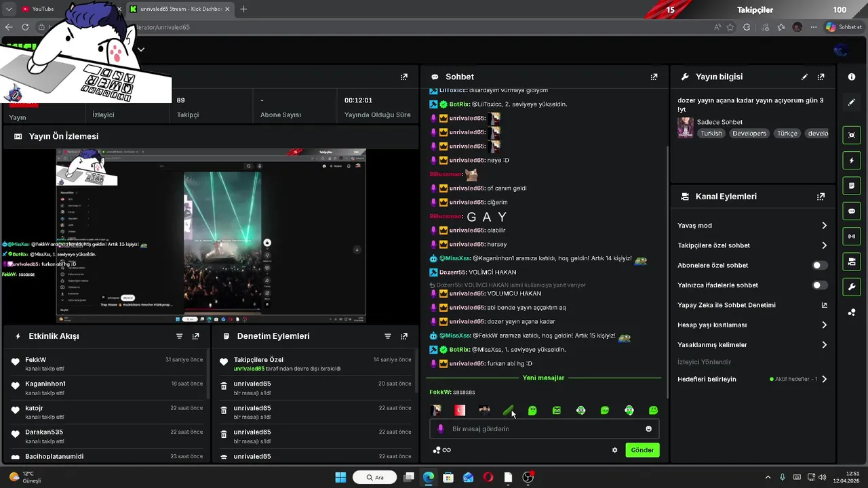Pop out the top stream stats panel
The height and width of the screenshot is (488, 868).
click(403, 77)
